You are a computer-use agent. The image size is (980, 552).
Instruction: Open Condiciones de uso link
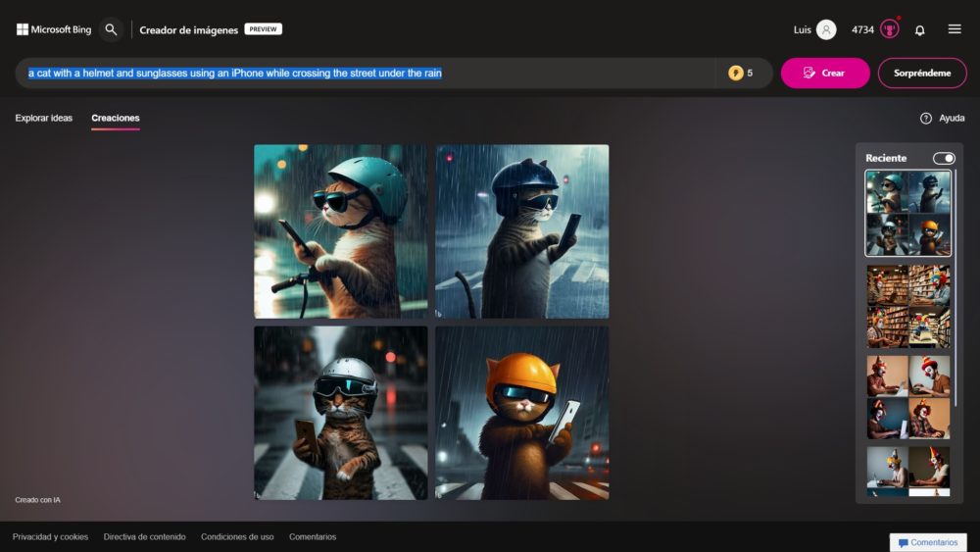click(x=237, y=536)
